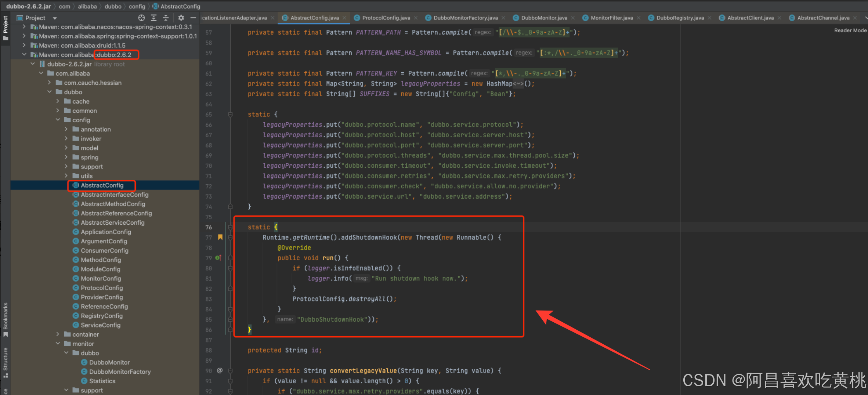The width and height of the screenshot is (868, 395).
Task: Open the Bookmarks tool window stripe
Action: [5, 319]
